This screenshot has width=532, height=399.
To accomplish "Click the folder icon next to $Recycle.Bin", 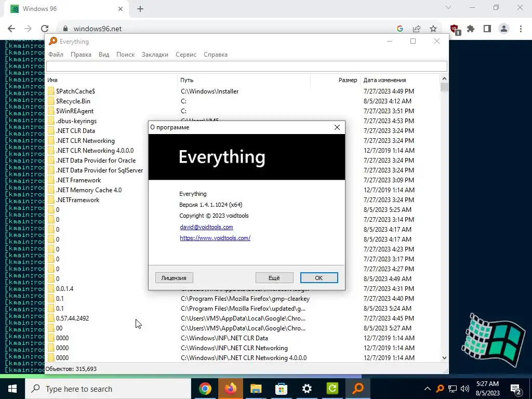I will (x=51, y=101).
